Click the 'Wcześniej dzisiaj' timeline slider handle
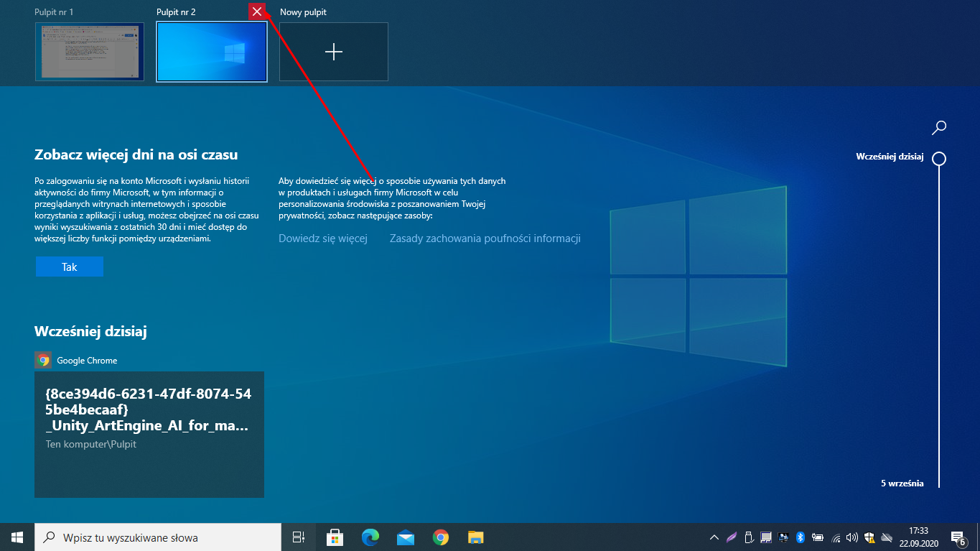The height and width of the screenshot is (551, 980). click(x=938, y=159)
